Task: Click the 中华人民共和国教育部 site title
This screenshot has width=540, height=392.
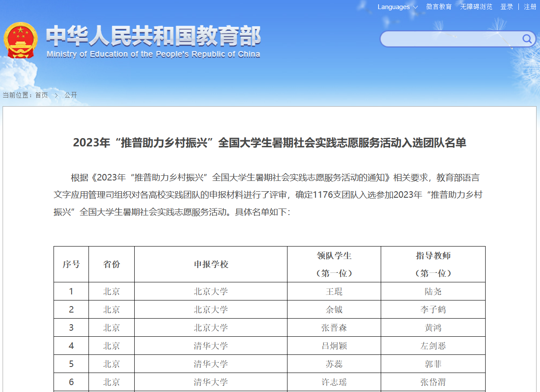Action: pyautogui.click(x=153, y=36)
